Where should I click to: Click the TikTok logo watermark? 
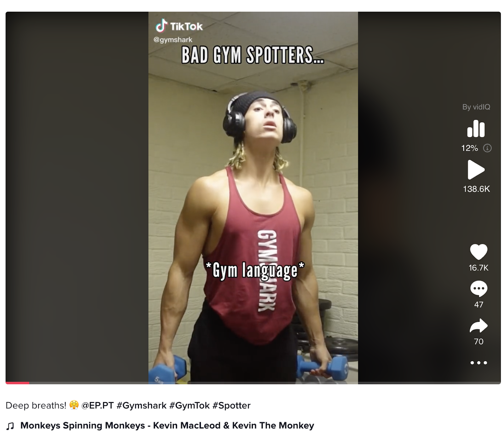(179, 26)
